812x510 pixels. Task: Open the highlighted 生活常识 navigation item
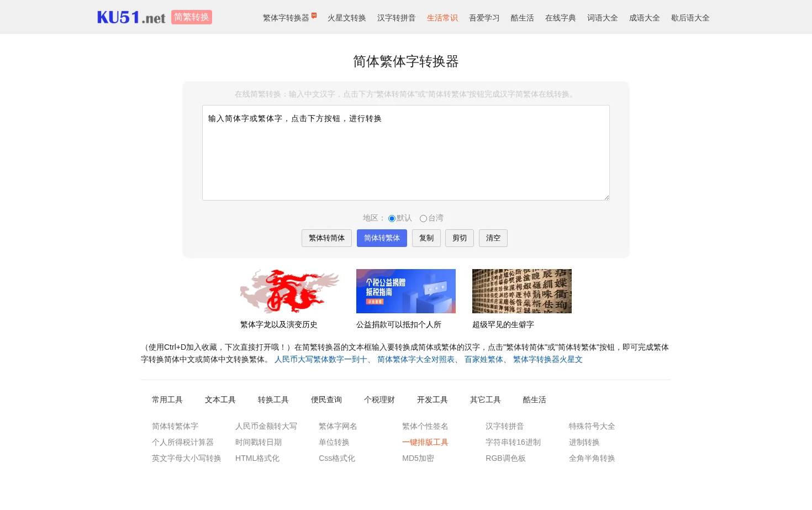[x=442, y=18]
